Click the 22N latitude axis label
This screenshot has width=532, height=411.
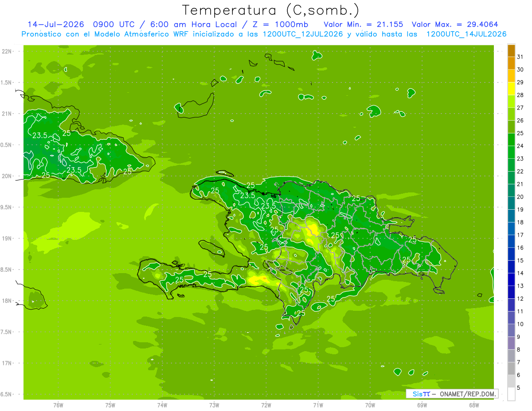(x=8, y=51)
